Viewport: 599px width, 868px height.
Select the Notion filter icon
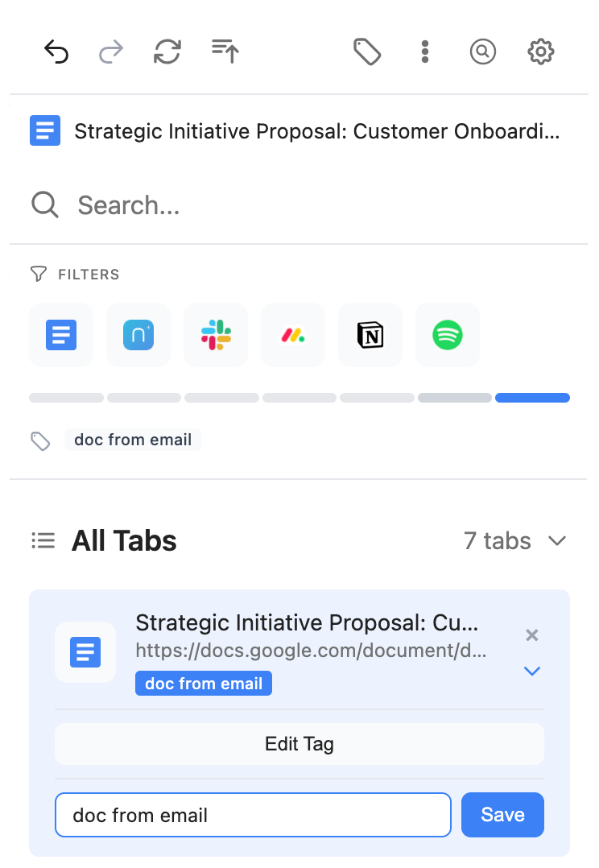tap(370, 335)
